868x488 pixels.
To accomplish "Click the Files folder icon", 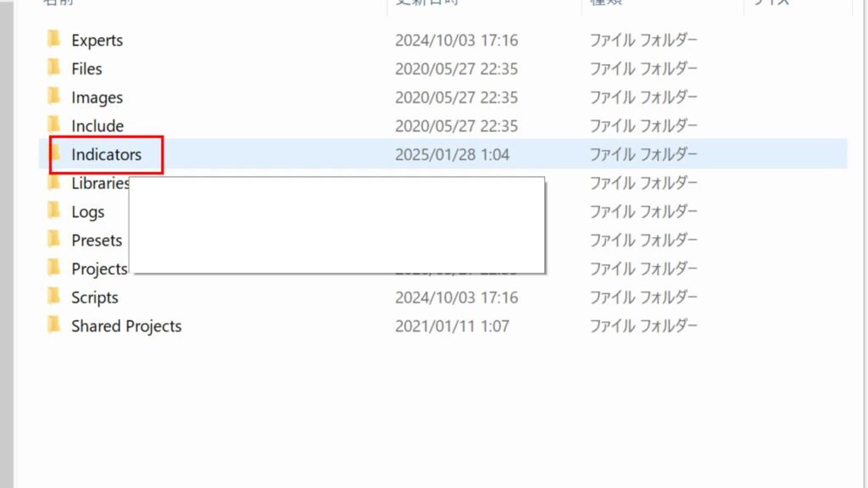I will tap(53, 68).
